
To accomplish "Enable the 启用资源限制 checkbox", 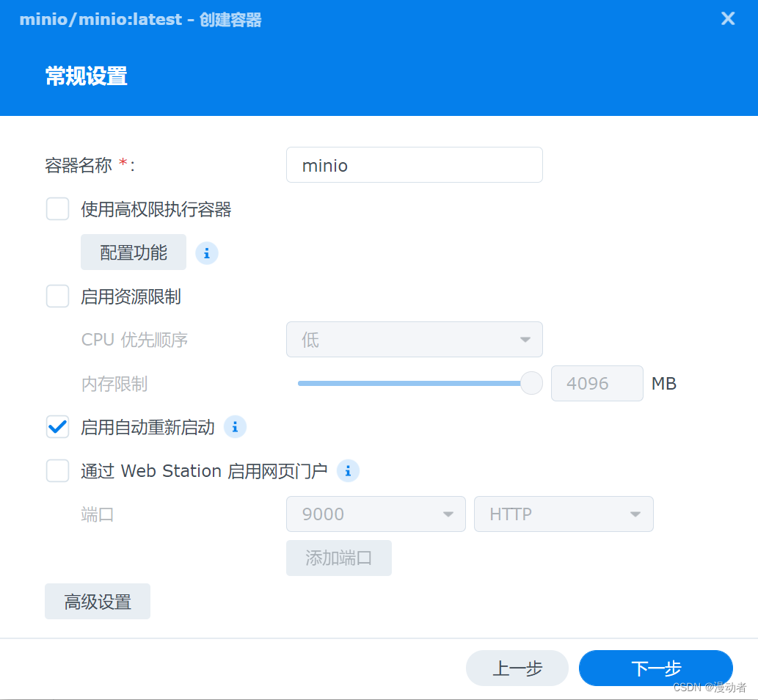I will tap(57, 296).
